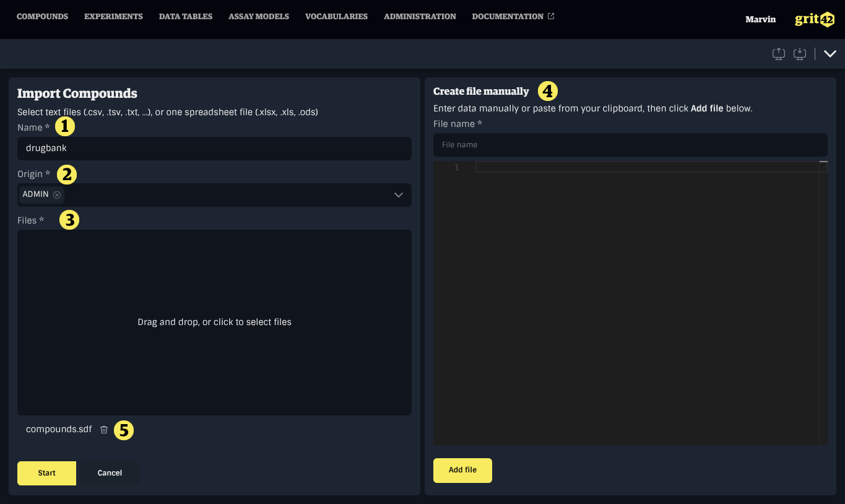Image resolution: width=845 pixels, height=504 pixels.
Task: Click the editor vertical scrollbar
Action: click(823, 303)
